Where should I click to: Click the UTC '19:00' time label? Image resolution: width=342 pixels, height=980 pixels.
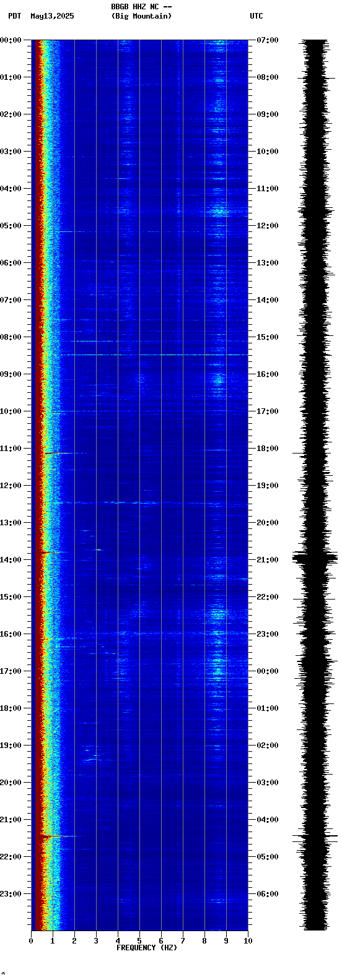pyautogui.click(x=268, y=486)
